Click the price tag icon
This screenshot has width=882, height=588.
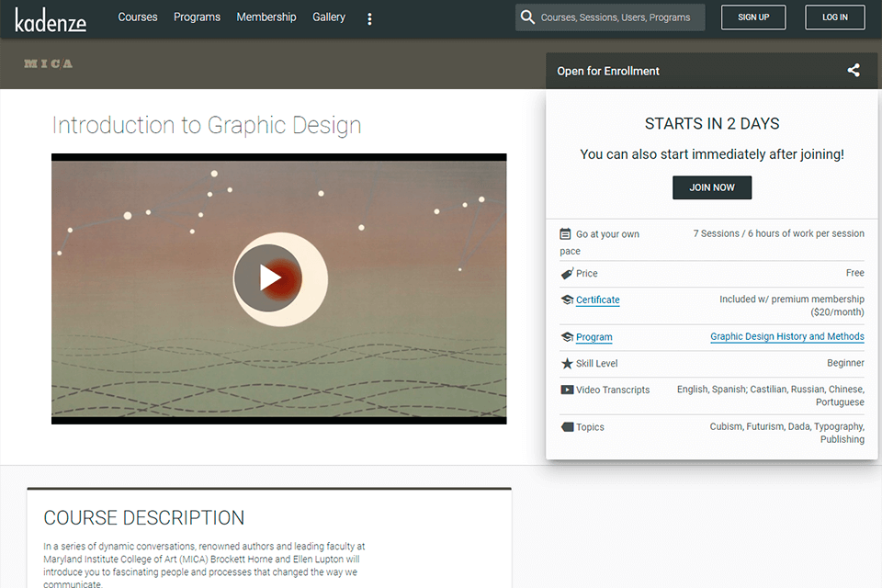click(566, 274)
